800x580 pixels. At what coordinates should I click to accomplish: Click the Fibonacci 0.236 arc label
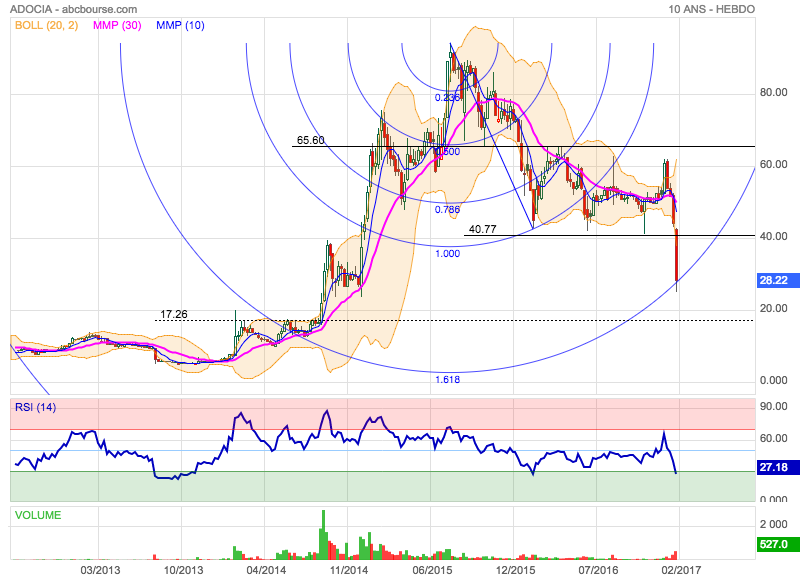(x=447, y=97)
